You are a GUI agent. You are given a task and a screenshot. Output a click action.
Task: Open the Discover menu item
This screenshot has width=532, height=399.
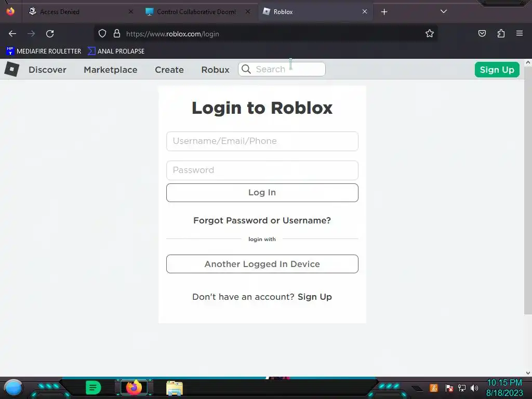tap(47, 70)
